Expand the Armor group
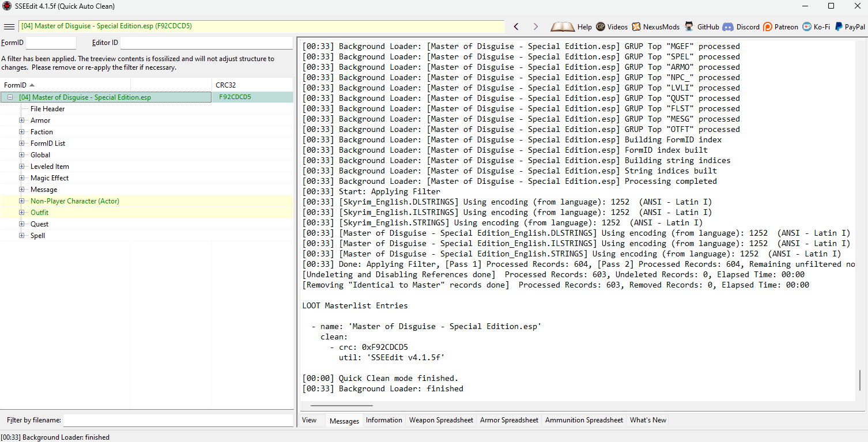Screen dimensions: 868x442 pyautogui.click(x=22, y=120)
